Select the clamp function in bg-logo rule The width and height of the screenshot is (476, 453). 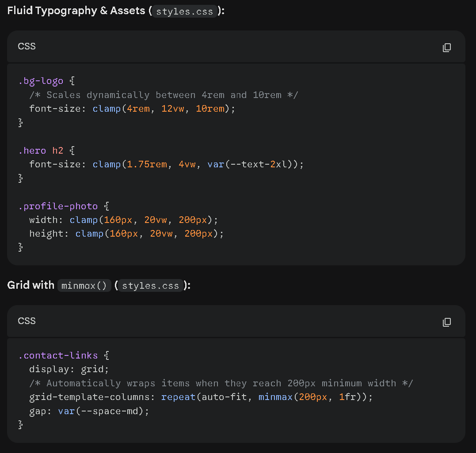(107, 109)
